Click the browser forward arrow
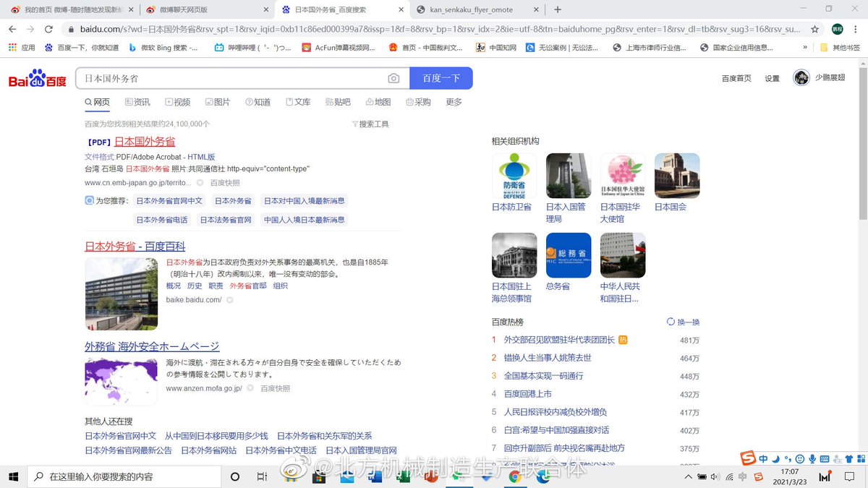Image resolution: width=868 pixels, height=488 pixels. (x=30, y=29)
